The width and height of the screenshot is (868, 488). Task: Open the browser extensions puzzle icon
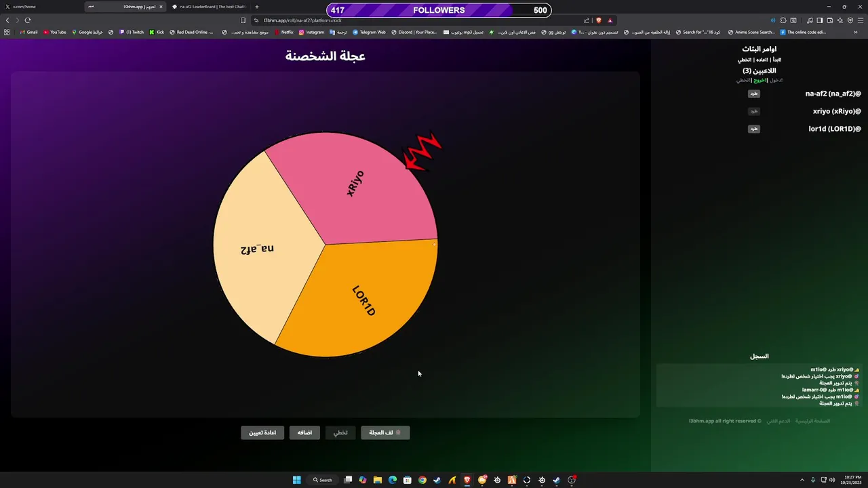click(783, 20)
